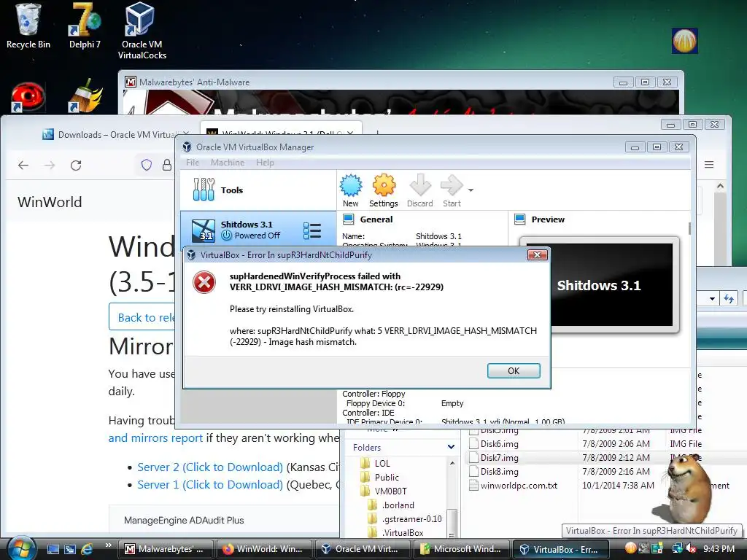The width and height of the screenshot is (747, 560).
Task: Select Disk7.img file in Explorer
Action: click(499, 458)
